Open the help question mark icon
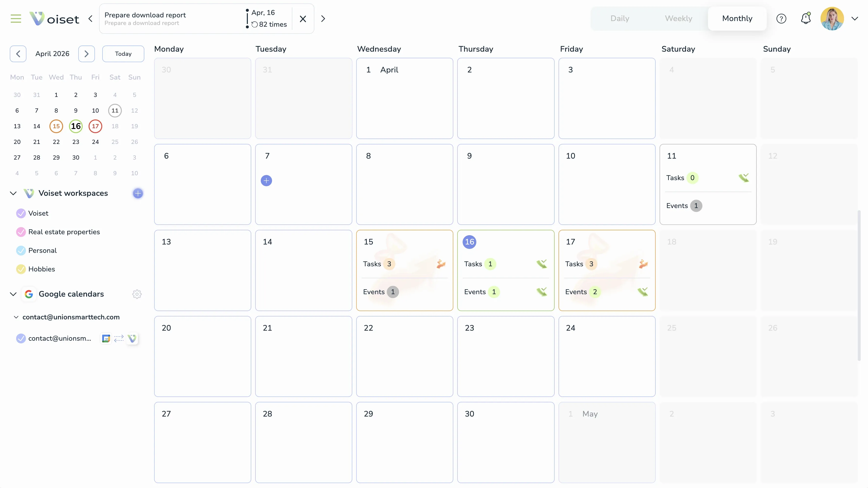This screenshot has height=488, width=868. coord(781,19)
